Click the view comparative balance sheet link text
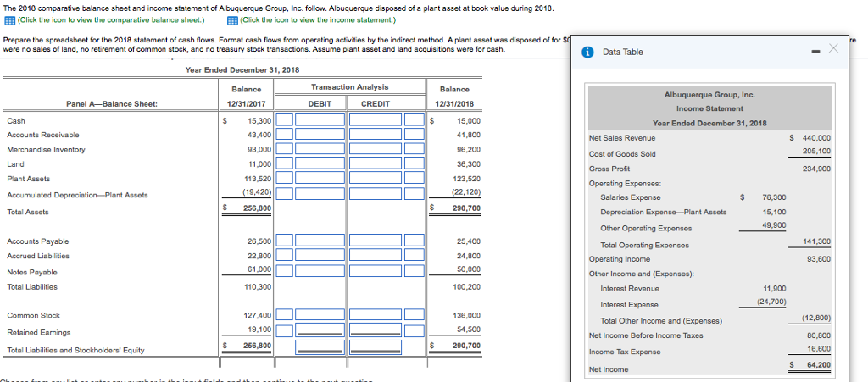 tap(111, 20)
